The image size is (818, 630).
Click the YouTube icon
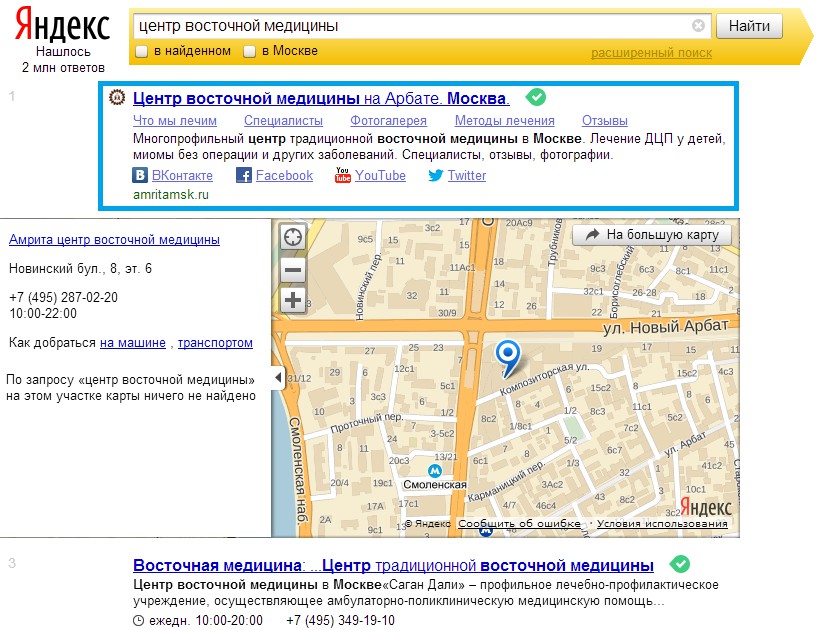point(343,175)
